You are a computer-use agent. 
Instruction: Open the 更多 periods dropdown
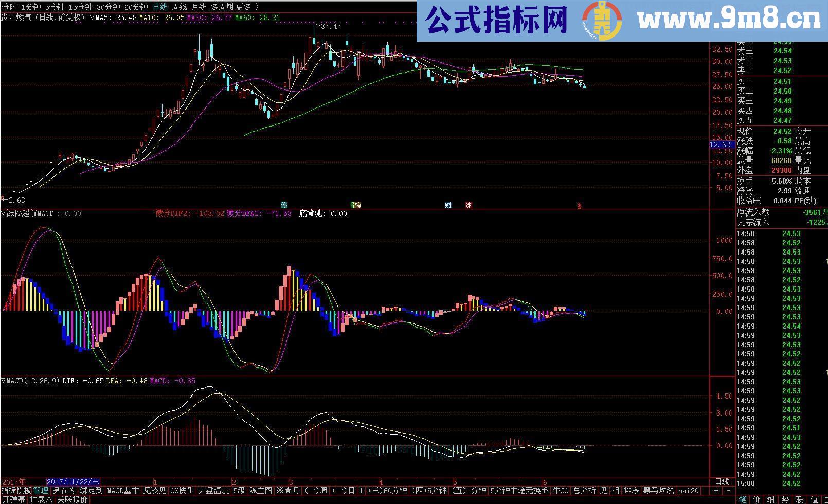[x=243, y=4]
